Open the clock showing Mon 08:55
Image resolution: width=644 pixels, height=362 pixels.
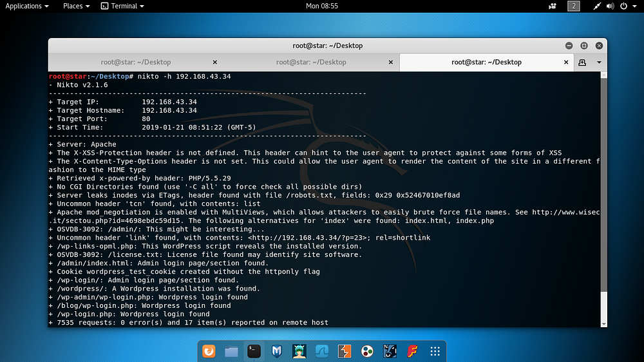coord(321,6)
